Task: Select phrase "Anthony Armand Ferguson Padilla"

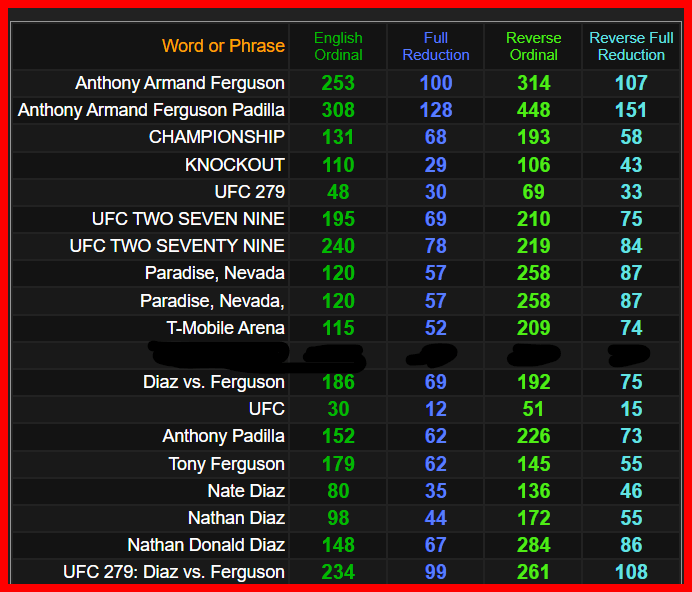Action: [151, 110]
